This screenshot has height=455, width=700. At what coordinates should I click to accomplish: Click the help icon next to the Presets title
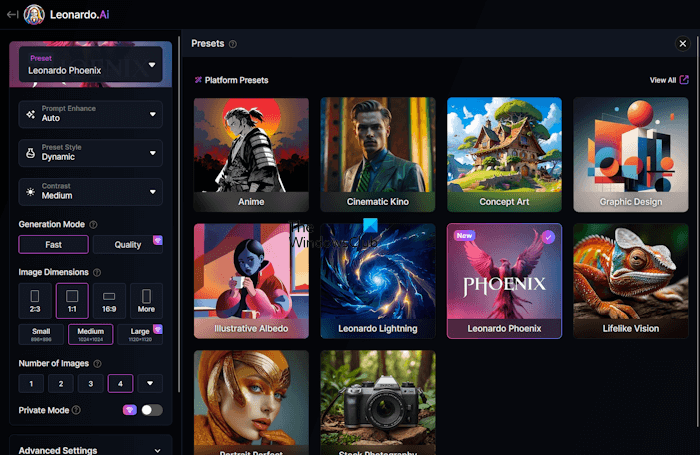(x=233, y=44)
